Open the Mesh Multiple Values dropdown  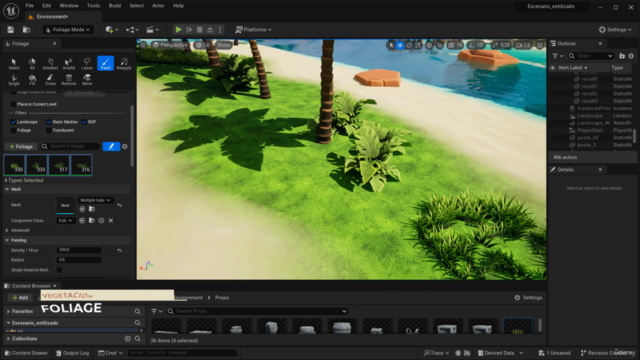coord(95,200)
